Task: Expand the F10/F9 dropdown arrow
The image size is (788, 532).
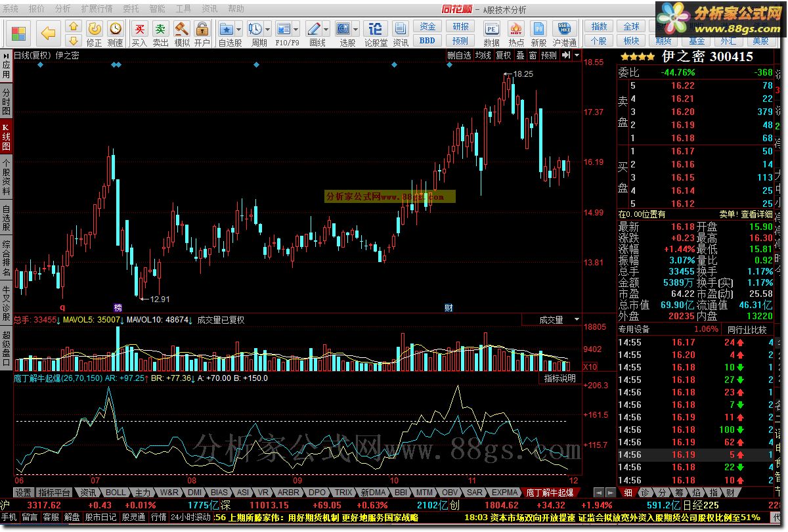Action: [296, 29]
